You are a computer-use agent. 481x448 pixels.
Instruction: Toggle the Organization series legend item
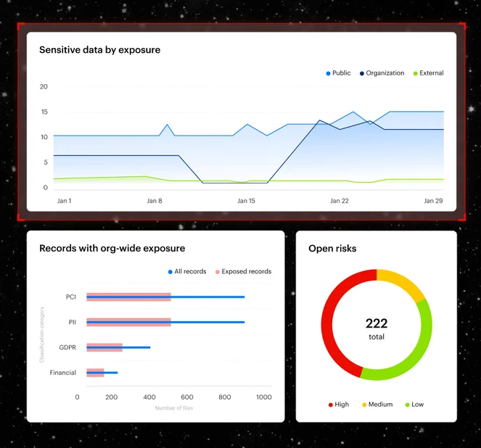[381, 73]
